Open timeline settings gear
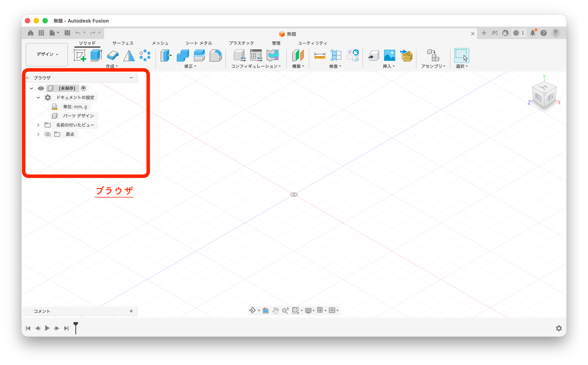Screen dimensions: 588x365 559,328
